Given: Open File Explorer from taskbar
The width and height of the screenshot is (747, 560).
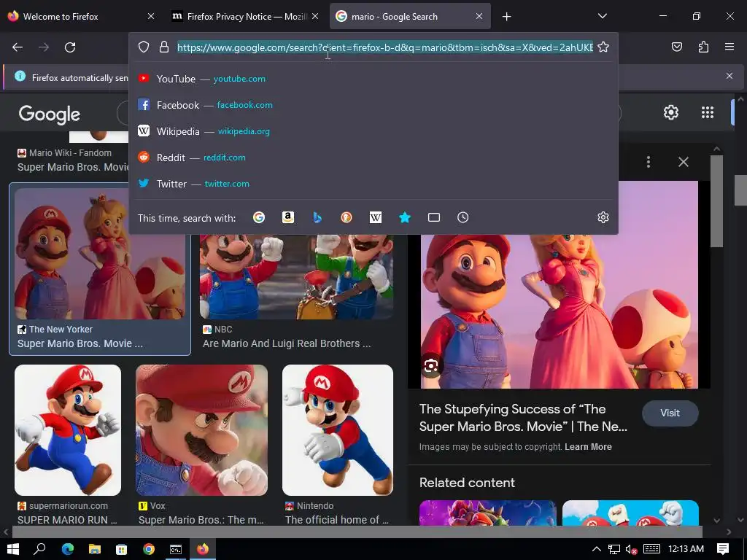Looking at the screenshot, I should (95, 549).
